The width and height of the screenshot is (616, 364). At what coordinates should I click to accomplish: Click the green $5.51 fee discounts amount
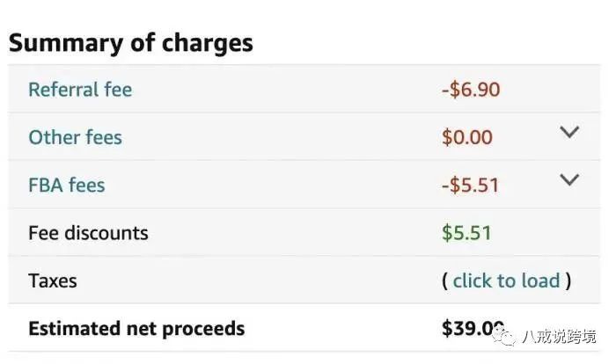coord(466,233)
